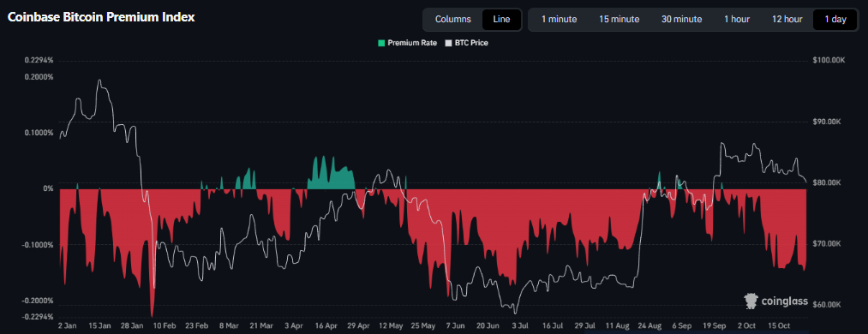
Task: Click the 29 Jul date label
Action: pyautogui.click(x=585, y=326)
